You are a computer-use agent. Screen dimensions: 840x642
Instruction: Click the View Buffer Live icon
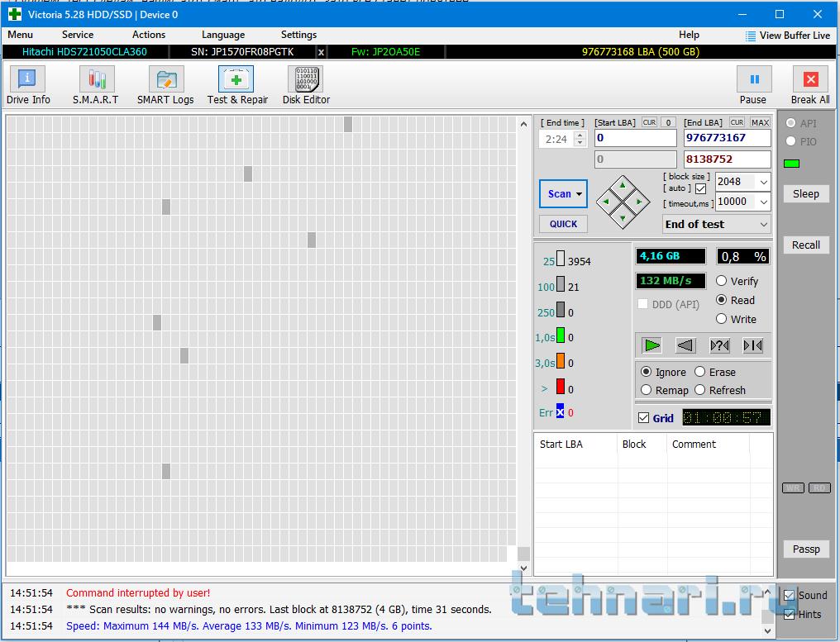point(751,36)
